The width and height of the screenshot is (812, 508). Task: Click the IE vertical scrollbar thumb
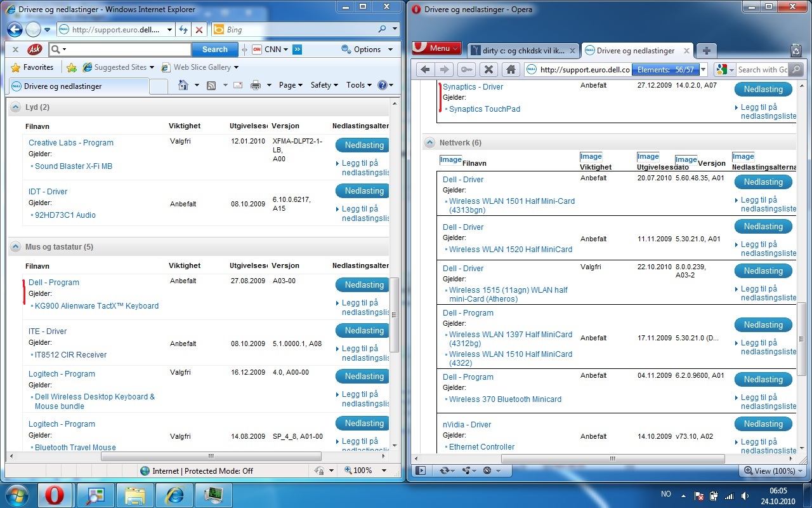[394, 314]
